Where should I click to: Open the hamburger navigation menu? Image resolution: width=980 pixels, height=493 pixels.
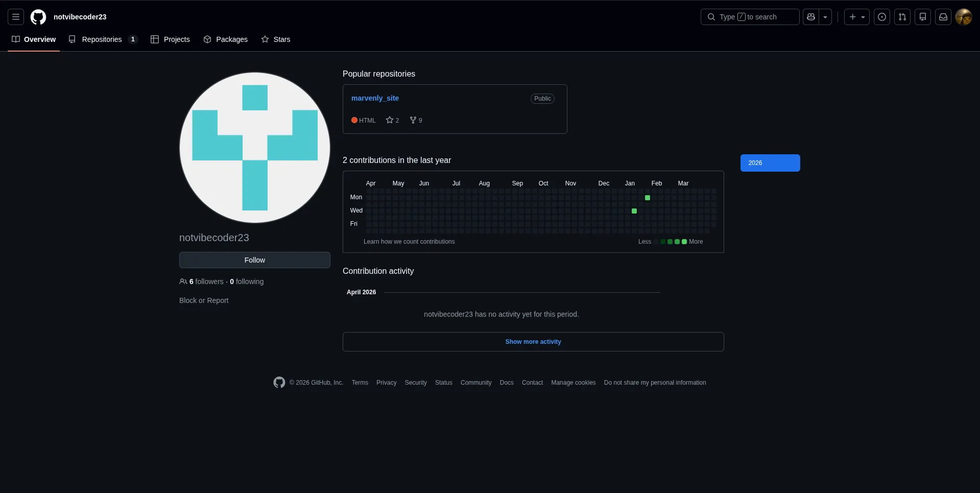tap(15, 17)
